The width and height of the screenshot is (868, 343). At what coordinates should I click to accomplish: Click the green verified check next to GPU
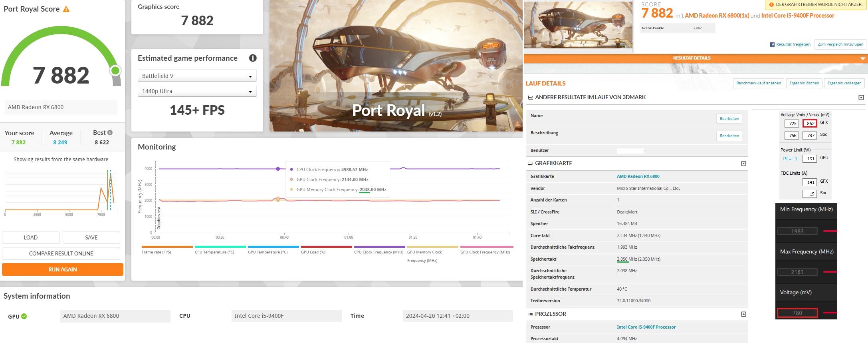pyautogui.click(x=24, y=316)
